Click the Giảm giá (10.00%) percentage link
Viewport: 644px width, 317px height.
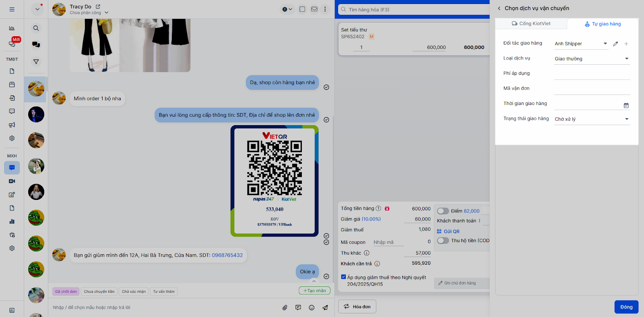[x=371, y=219]
